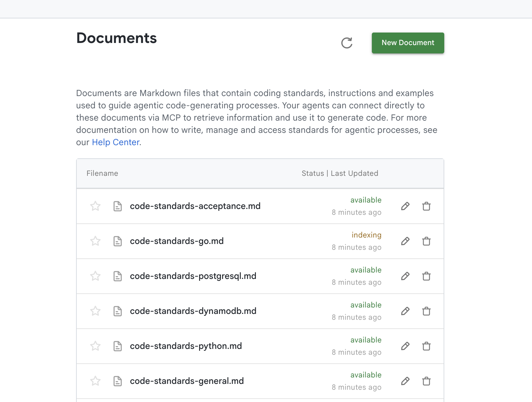Delete code-standards-go.md using the trash icon
The width and height of the screenshot is (532, 402).
[426, 241]
